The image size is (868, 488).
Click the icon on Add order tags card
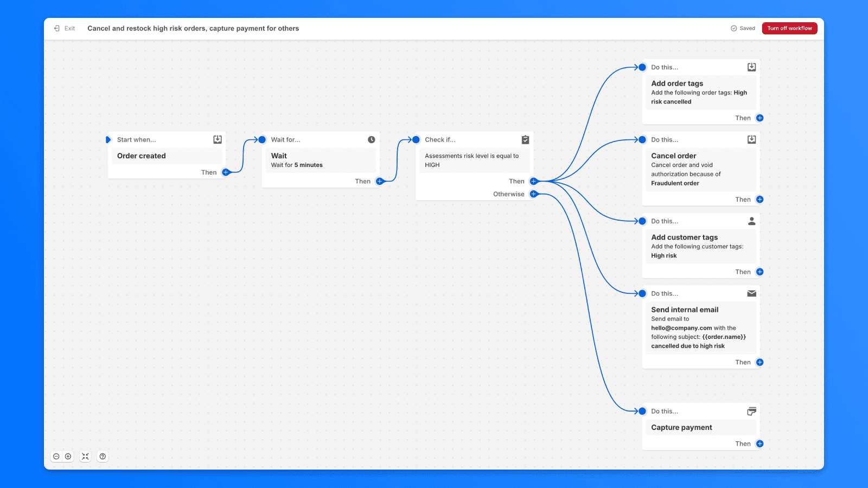coord(752,67)
